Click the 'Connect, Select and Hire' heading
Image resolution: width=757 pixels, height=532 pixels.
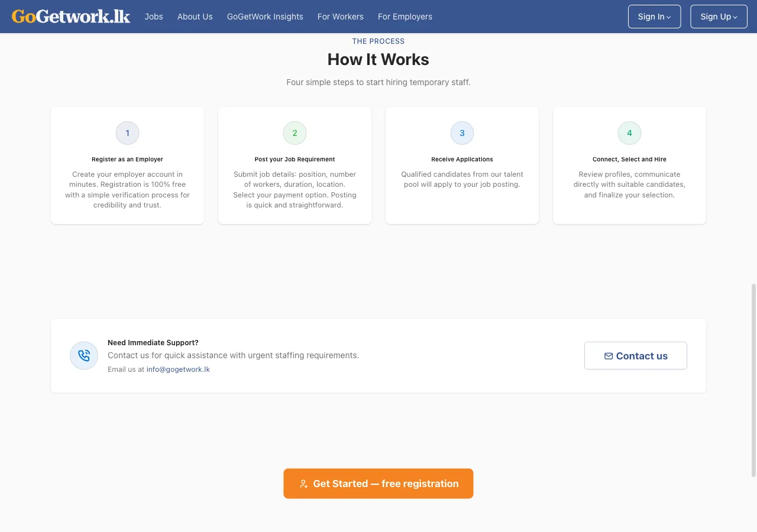(x=629, y=159)
